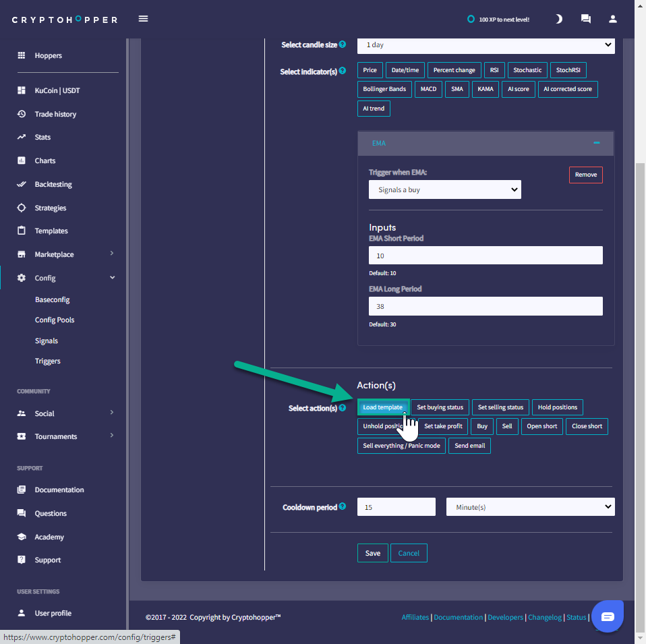This screenshot has height=644, width=646.
Task: Open Signals under Config menu
Action: point(47,341)
